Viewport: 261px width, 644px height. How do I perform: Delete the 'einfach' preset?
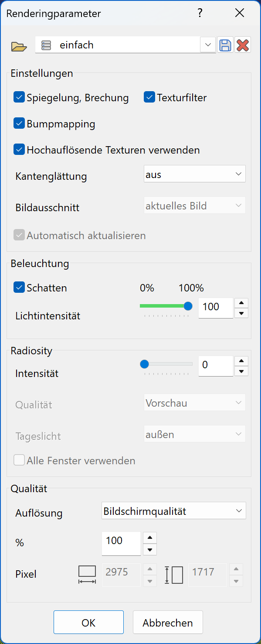[243, 45]
